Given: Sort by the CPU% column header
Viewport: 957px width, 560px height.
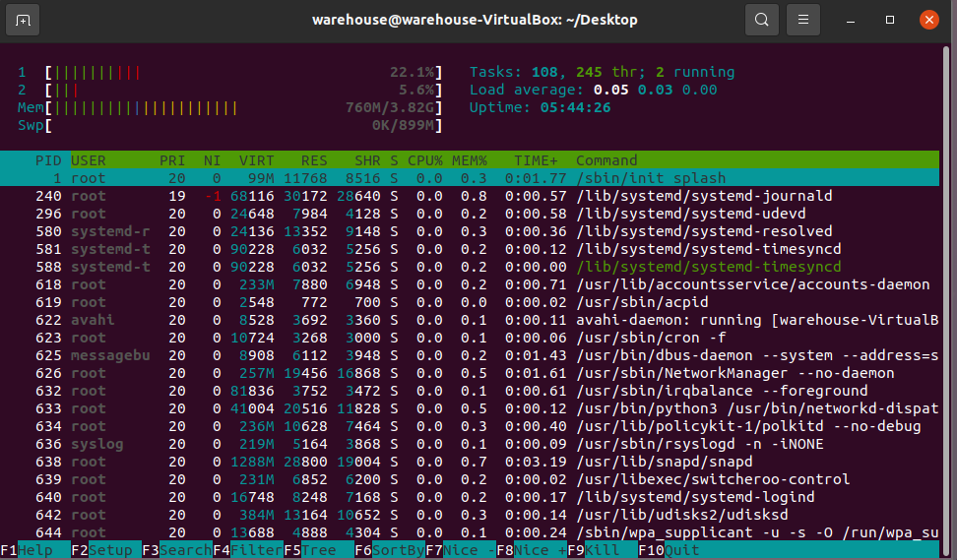Looking at the screenshot, I should click(424, 160).
